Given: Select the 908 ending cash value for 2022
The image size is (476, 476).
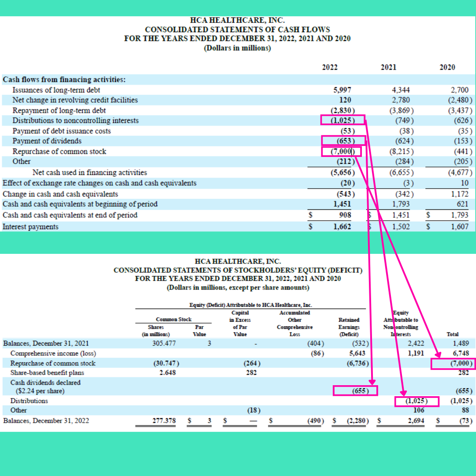Looking at the screenshot, I should (x=345, y=215).
